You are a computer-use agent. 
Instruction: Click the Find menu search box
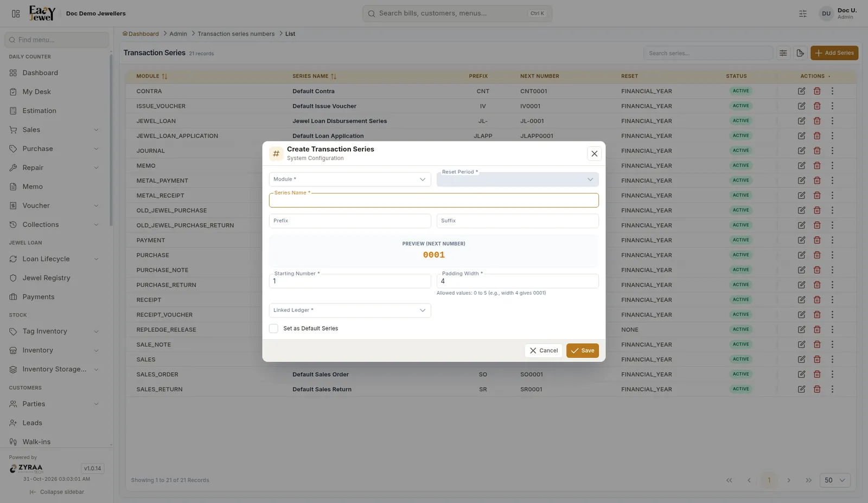[57, 40]
